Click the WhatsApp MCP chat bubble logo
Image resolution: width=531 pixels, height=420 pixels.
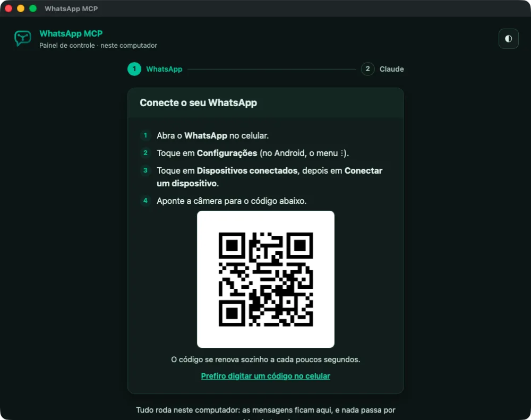(x=23, y=38)
